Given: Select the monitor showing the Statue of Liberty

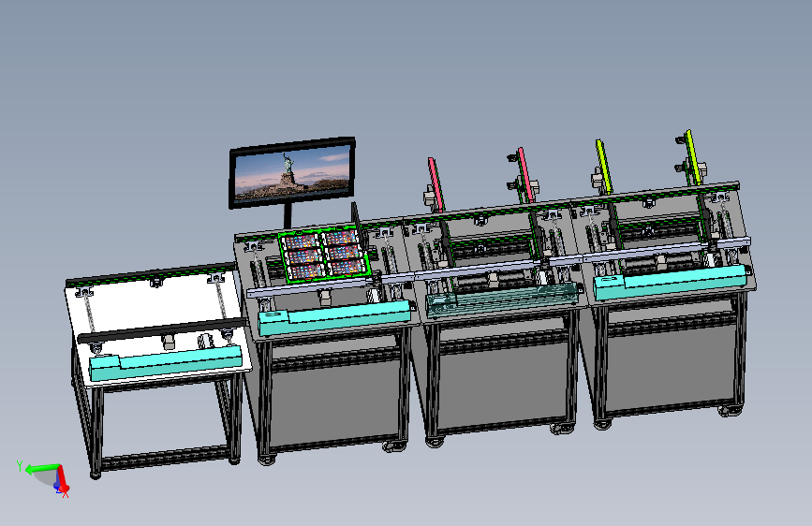Looking at the screenshot, I should click(292, 173).
